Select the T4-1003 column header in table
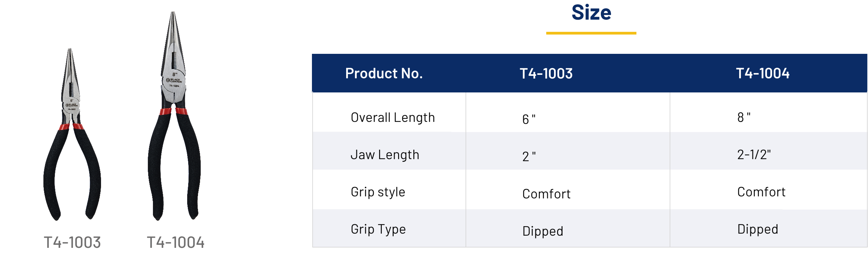The width and height of the screenshot is (868, 258). click(546, 73)
